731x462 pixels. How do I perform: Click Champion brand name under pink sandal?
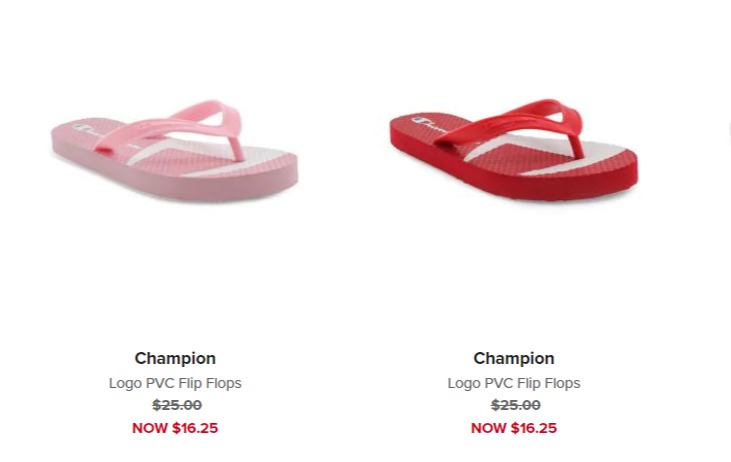(175, 359)
